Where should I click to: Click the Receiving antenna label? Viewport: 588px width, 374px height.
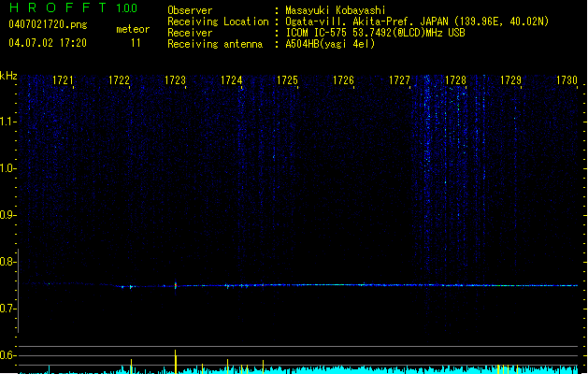[x=215, y=44]
